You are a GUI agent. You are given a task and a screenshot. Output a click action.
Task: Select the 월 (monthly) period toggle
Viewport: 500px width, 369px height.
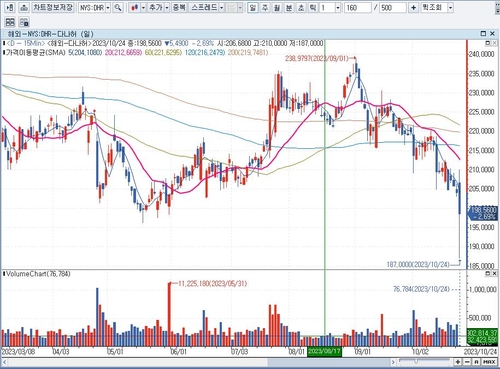coord(277,8)
